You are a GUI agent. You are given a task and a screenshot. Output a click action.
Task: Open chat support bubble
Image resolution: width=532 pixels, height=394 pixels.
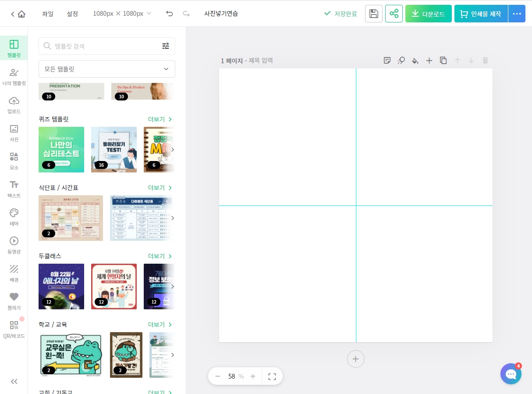511,374
